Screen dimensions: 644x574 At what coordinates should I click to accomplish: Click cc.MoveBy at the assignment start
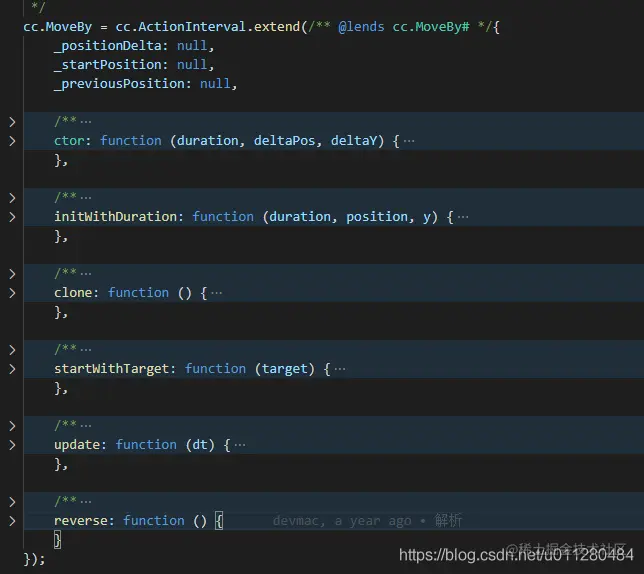click(x=58, y=27)
